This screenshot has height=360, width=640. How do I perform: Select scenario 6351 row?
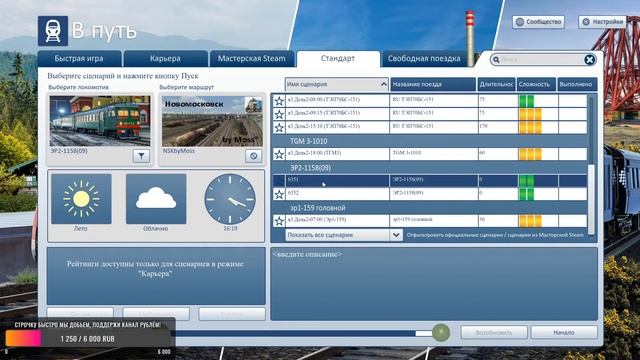tap(429, 180)
